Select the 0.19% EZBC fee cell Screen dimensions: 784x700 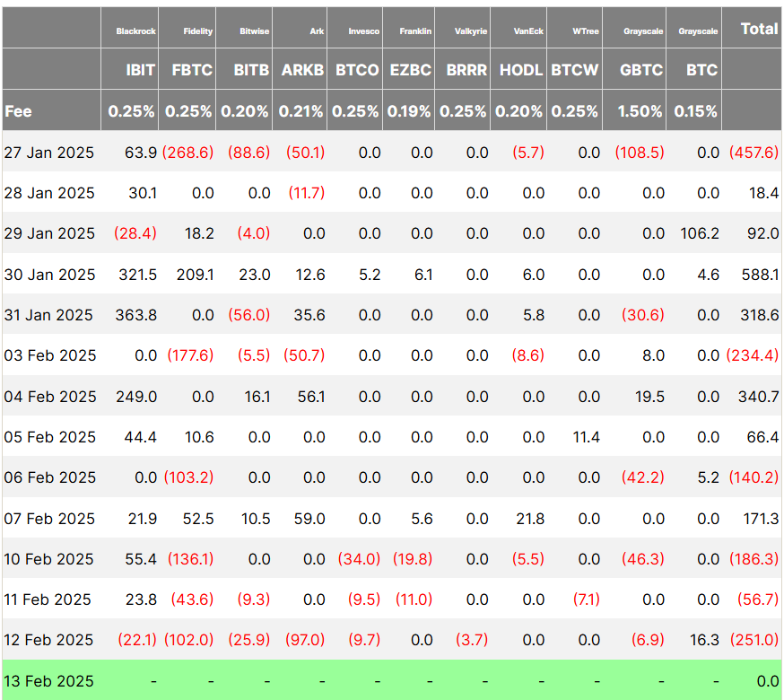[408, 111]
